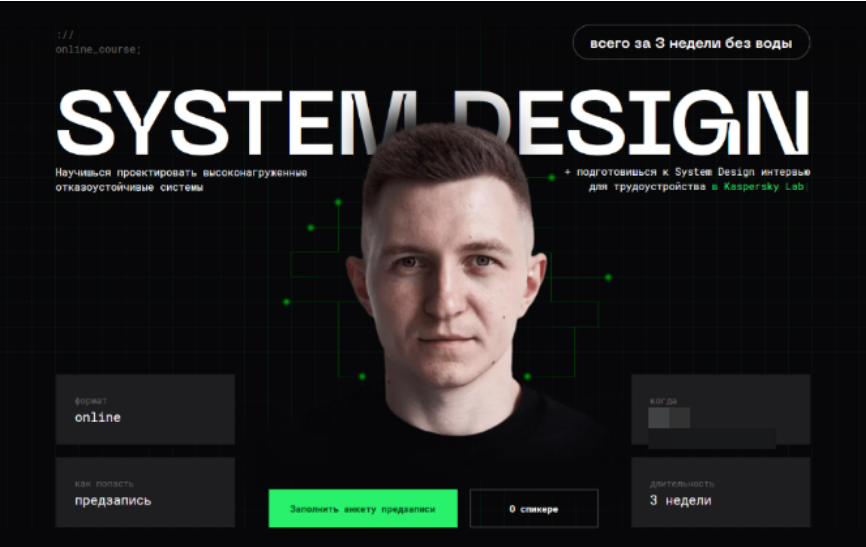Click the '://' symbol in the top corner
The image size is (866, 547).
65,35
